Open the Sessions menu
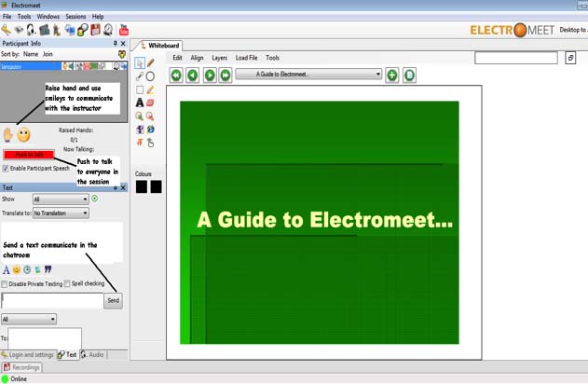The image size is (588, 384). [75, 17]
